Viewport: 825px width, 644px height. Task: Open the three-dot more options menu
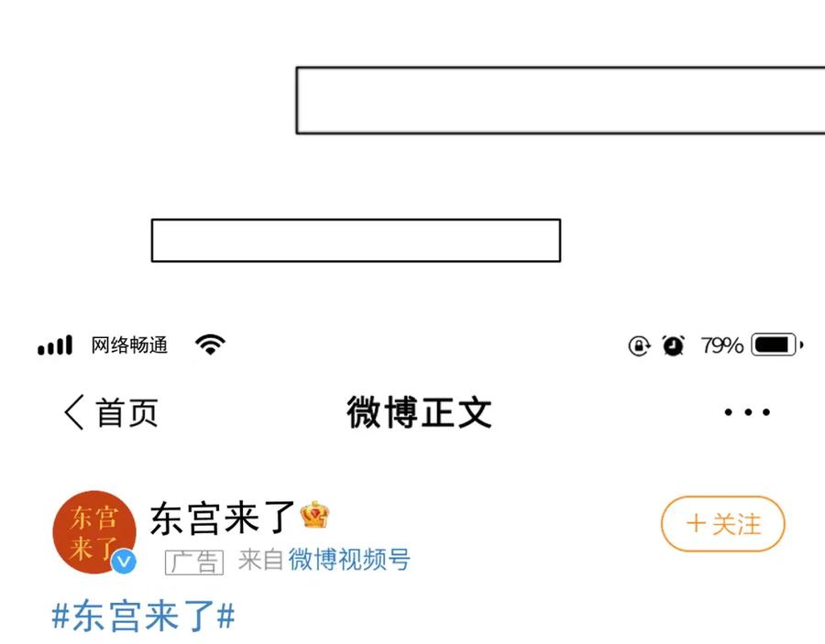click(x=747, y=412)
